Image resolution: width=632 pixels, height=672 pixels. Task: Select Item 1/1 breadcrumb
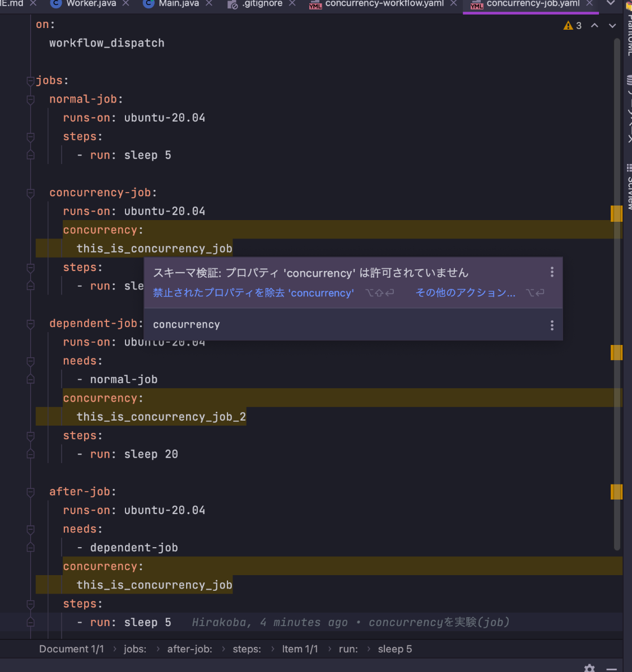pos(300,649)
